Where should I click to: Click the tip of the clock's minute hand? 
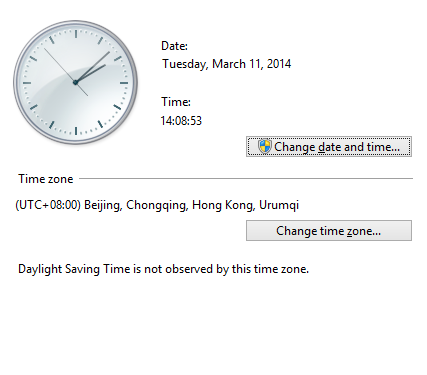point(109,52)
